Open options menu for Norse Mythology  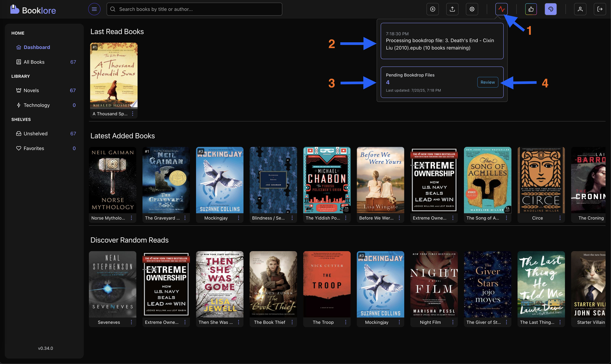click(131, 218)
